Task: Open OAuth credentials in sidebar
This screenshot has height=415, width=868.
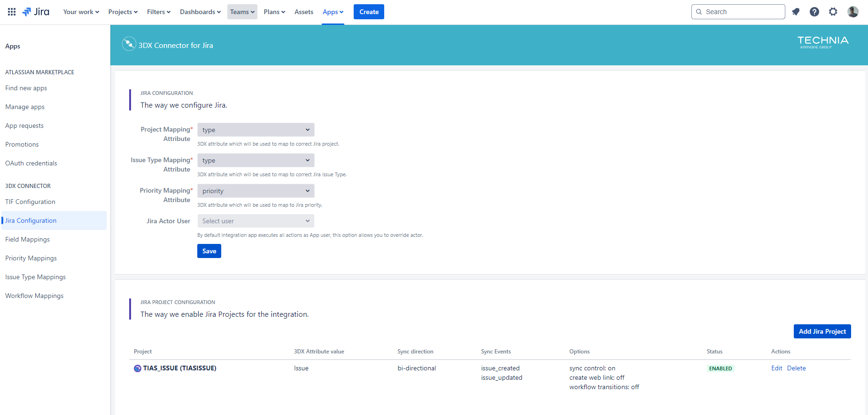Action: click(x=31, y=163)
